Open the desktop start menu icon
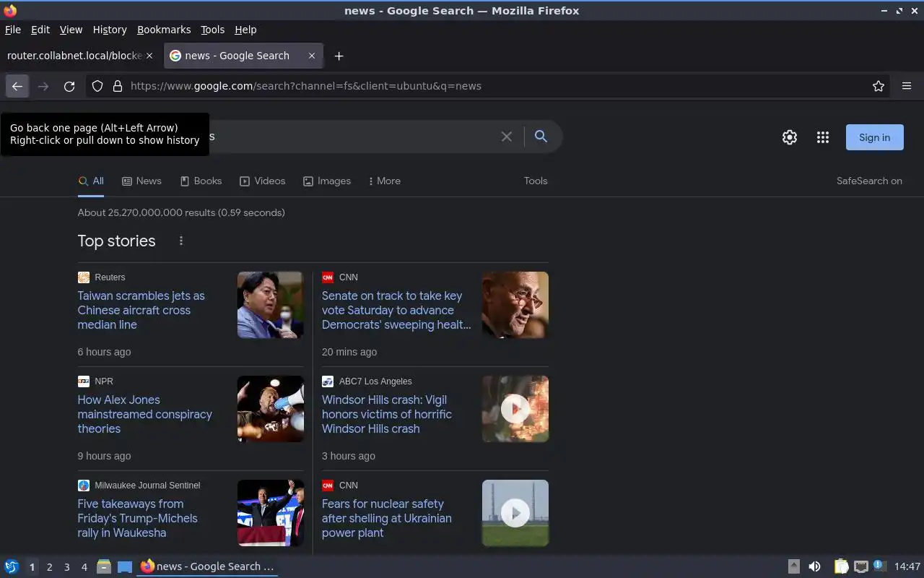Screen dimensions: 924x578 [12, 566]
